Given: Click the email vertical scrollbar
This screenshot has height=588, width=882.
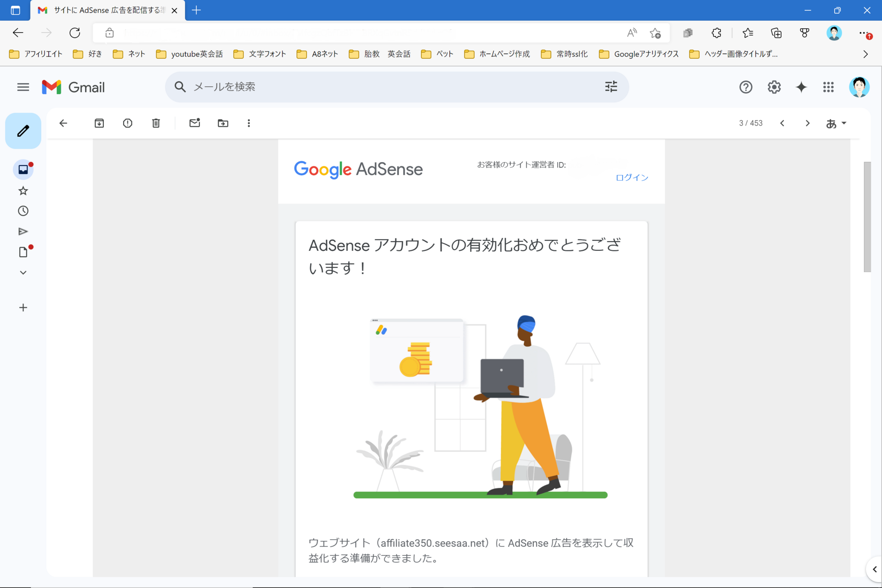Looking at the screenshot, I should [x=867, y=217].
